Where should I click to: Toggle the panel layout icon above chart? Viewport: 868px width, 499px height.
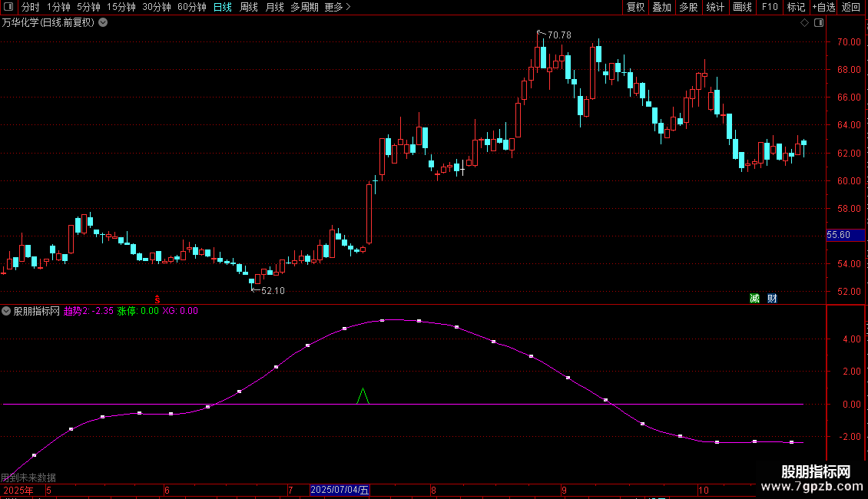(820, 23)
